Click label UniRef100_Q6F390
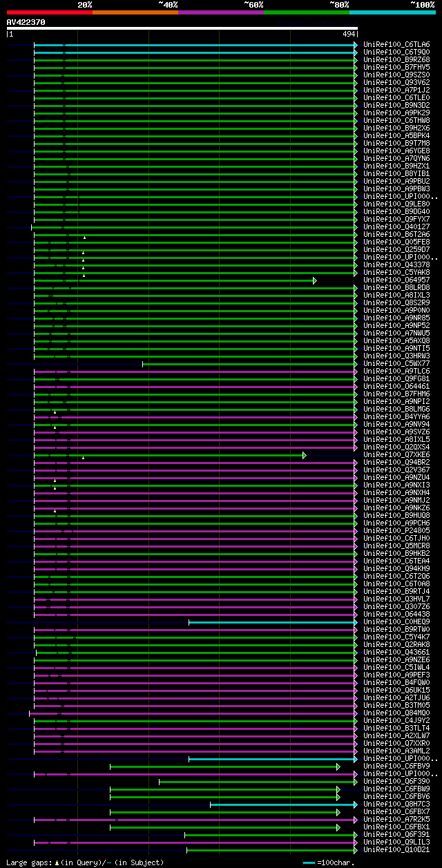442x868 pixels. pyautogui.click(x=396, y=782)
